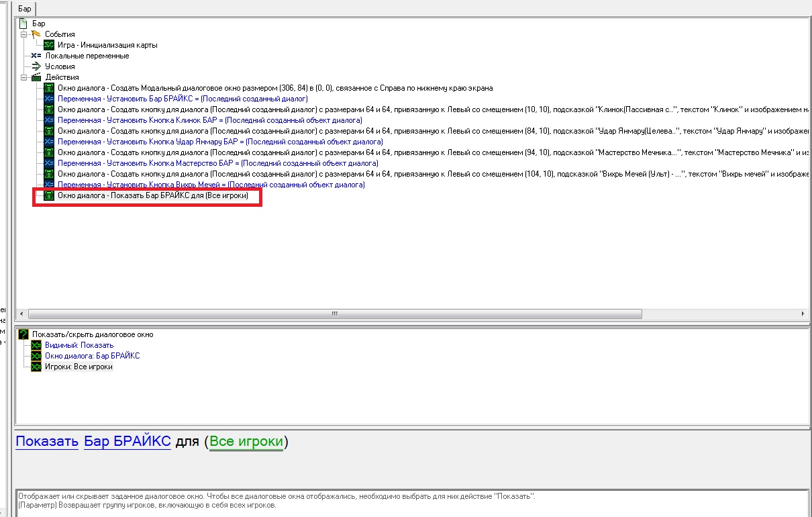Select row Установить Бар БРАЙКС = Последний созданный диалог
812x517 pixels.
(183, 99)
